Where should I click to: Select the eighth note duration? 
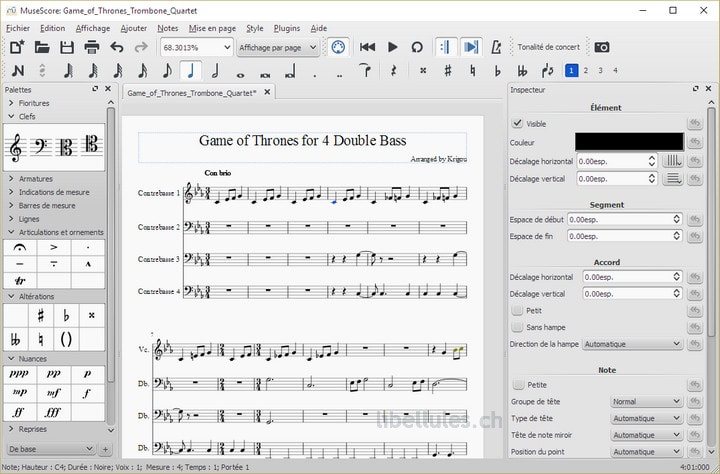167,71
